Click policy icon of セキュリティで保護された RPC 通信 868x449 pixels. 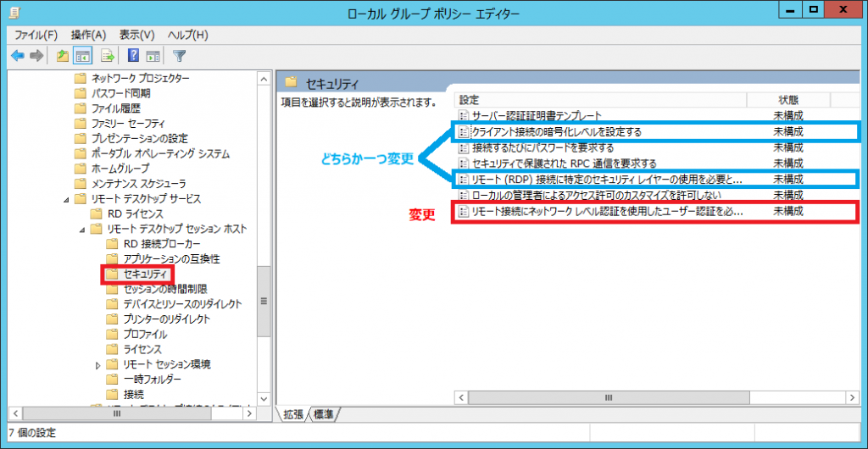[x=464, y=164]
